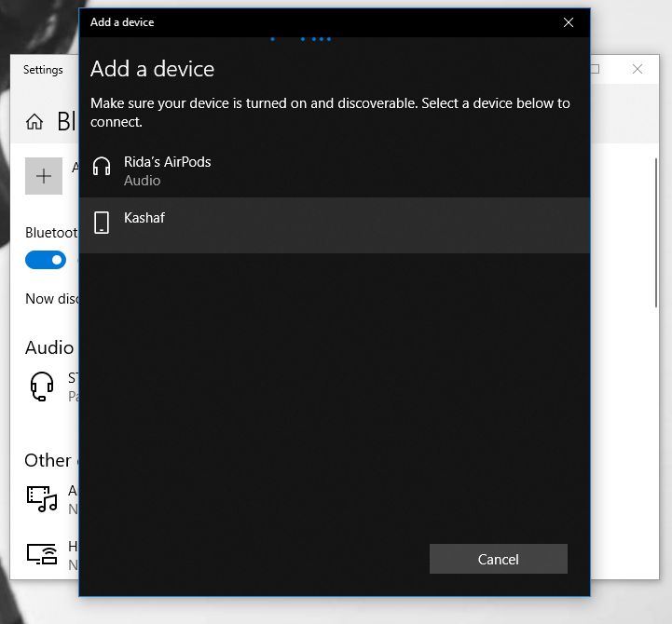
Task: Click the media device icon under Other
Action: pyautogui.click(x=42, y=498)
